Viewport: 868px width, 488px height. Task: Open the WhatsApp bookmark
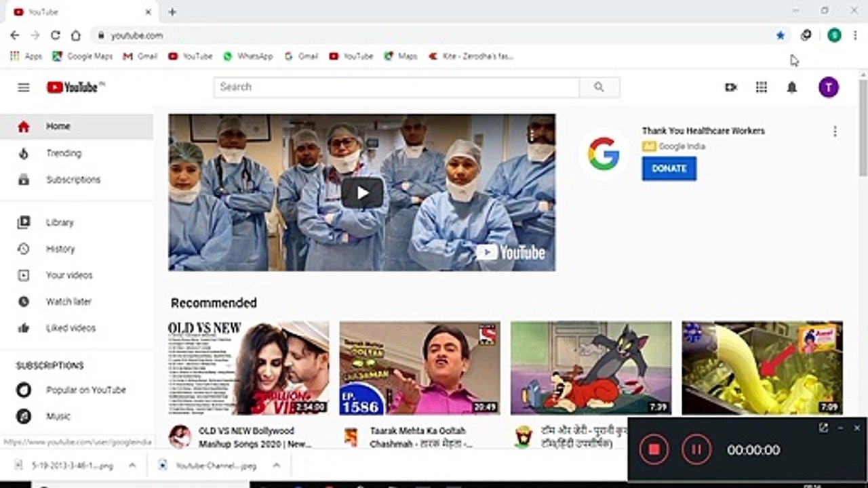tap(248, 56)
